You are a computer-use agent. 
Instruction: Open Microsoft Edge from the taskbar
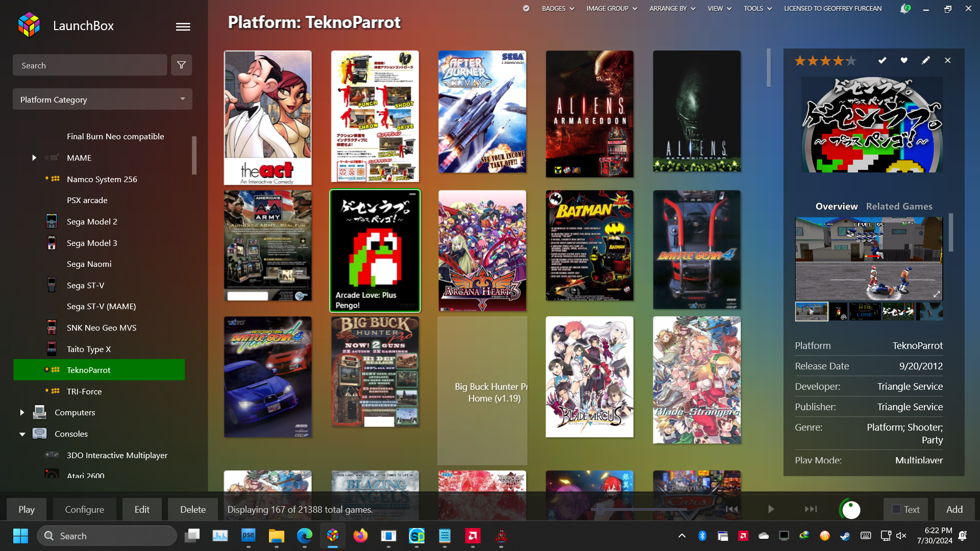(305, 536)
